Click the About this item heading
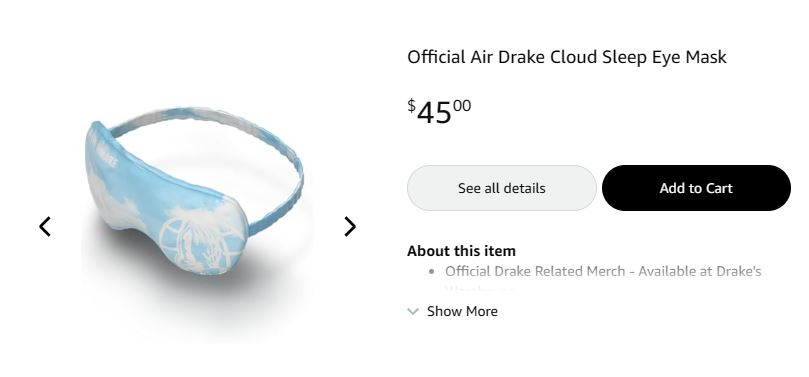Viewport: 809px width, 377px height. [x=461, y=251]
